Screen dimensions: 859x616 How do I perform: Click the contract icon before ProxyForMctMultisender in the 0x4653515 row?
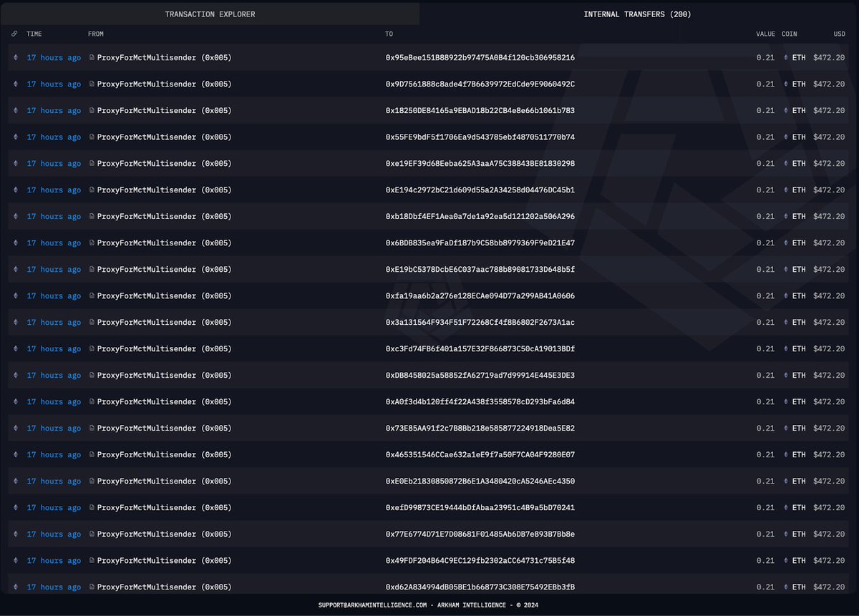[x=92, y=455]
